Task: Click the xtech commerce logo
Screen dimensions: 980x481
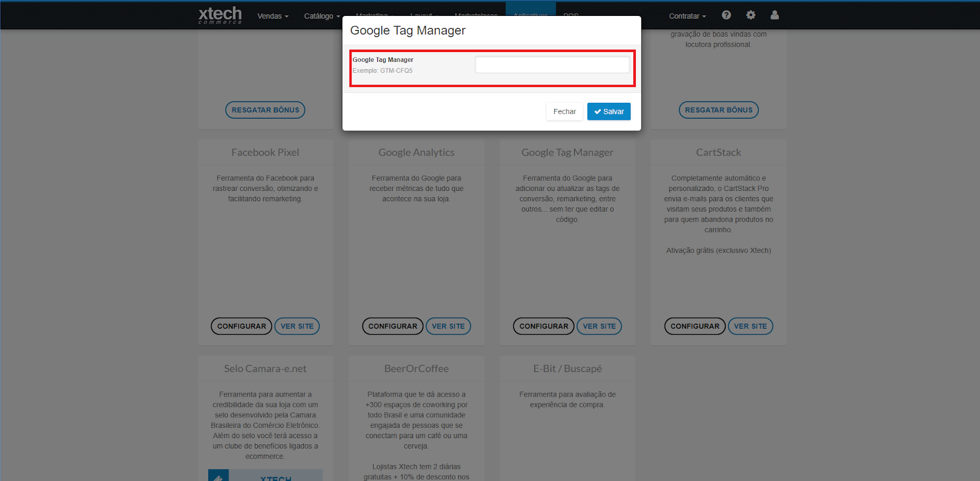Action: tap(220, 15)
